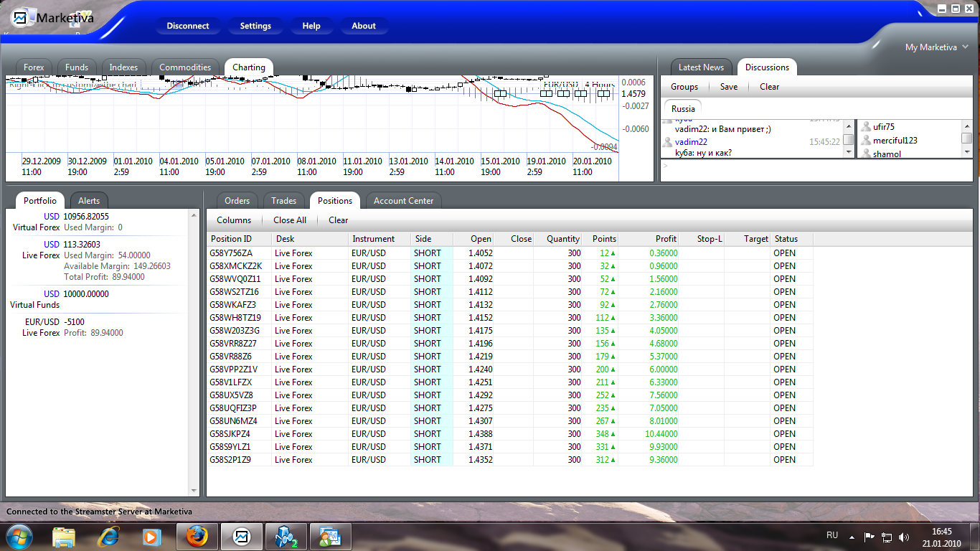Expand the My Marketiva dropdown

tap(965, 47)
